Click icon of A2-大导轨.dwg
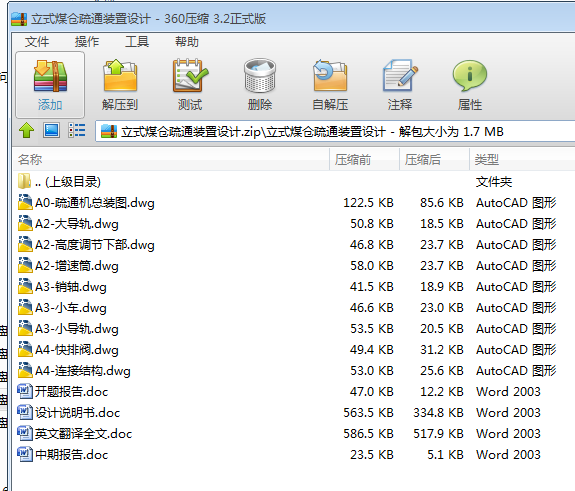 [25, 223]
